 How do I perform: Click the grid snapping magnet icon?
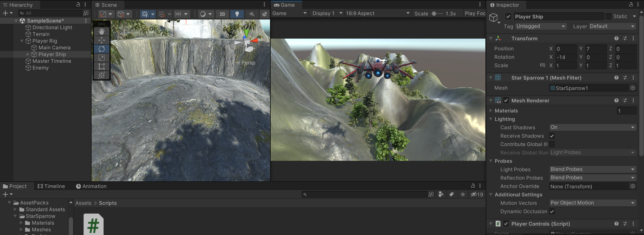click(162, 14)
